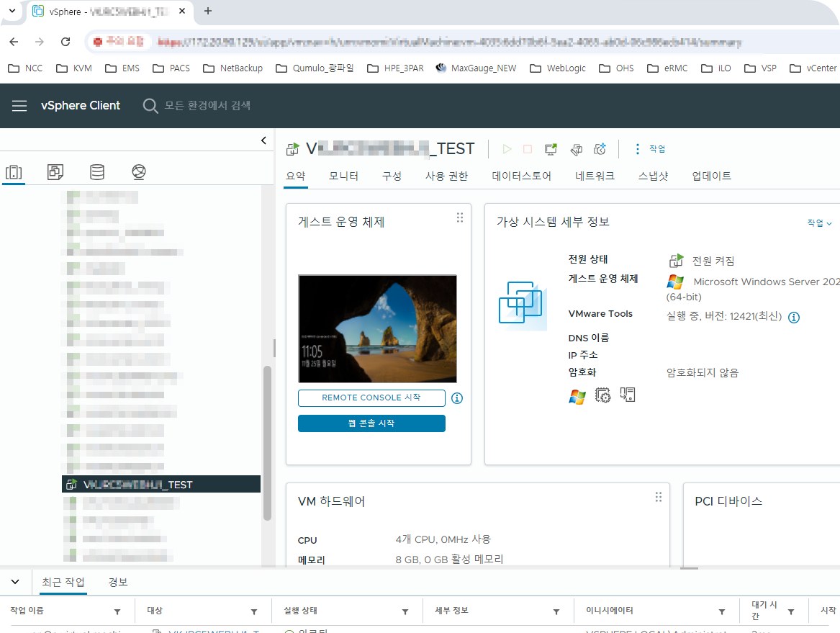Open the 작업 dropdown in VM details card
This screenshot has height=633, width=840.
(819, 223)
